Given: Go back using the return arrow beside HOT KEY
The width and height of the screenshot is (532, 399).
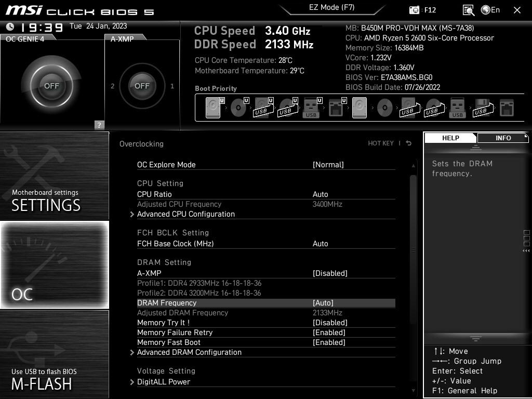Looking at the screenshot, I should click(408, 143).
